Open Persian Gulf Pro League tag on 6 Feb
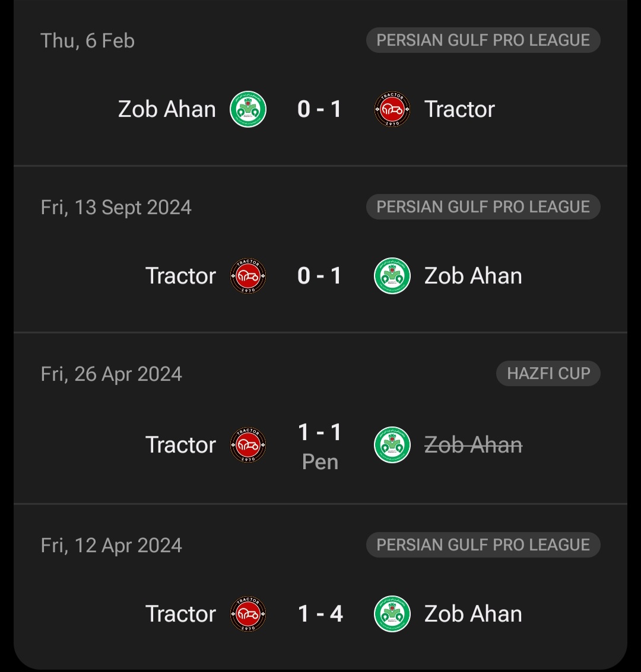The height and width of the screenshot is (672, 641). pyautogui.click(x=483, y=40)
